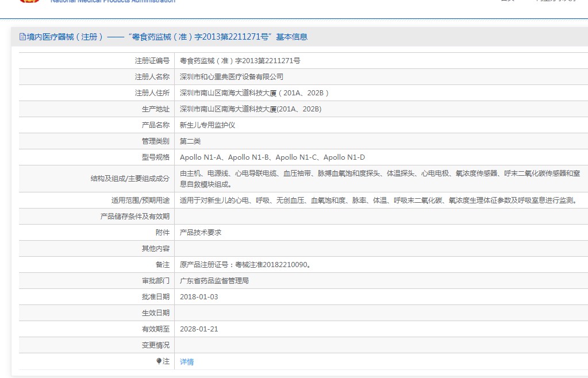
Task: Click the attachment value 产品技术要求
Action: [x=201, y=233]
